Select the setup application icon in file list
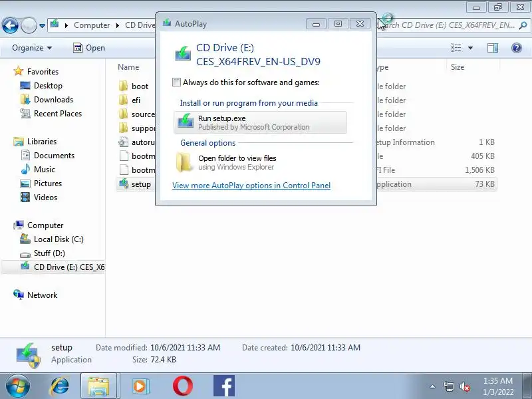532x399 pixels. click(124, 184)
